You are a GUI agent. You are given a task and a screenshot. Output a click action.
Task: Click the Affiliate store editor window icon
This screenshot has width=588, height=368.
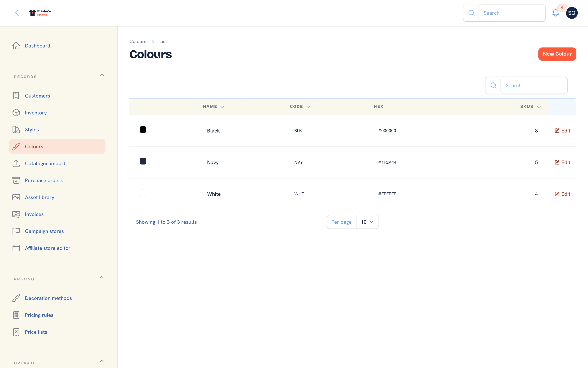click(x=16, y=248)
